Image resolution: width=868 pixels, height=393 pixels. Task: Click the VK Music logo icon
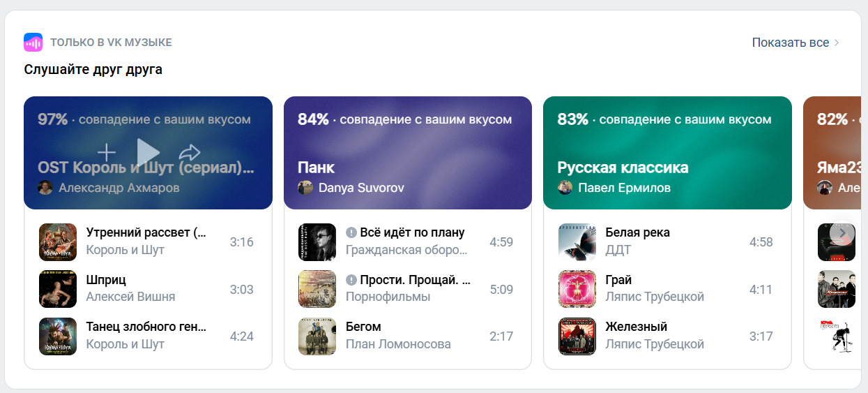[x=33, y=43]
